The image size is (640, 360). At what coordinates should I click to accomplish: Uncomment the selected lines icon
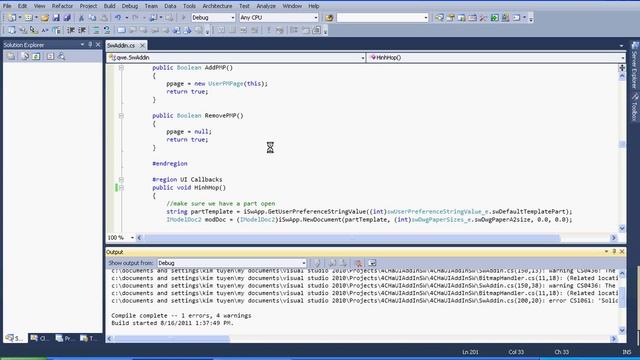coord(107,30)
